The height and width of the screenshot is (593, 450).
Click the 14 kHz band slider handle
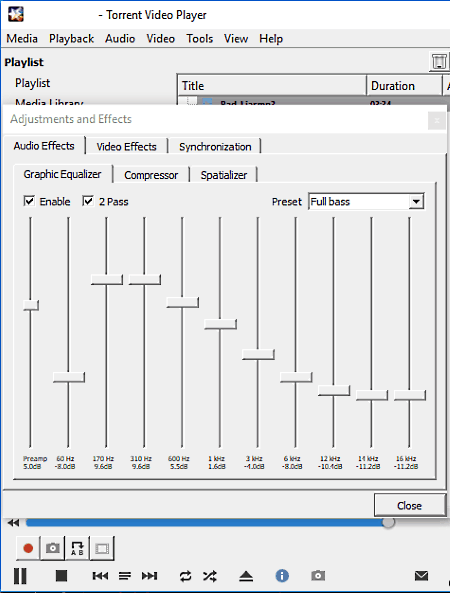click(x=372, y=395)
